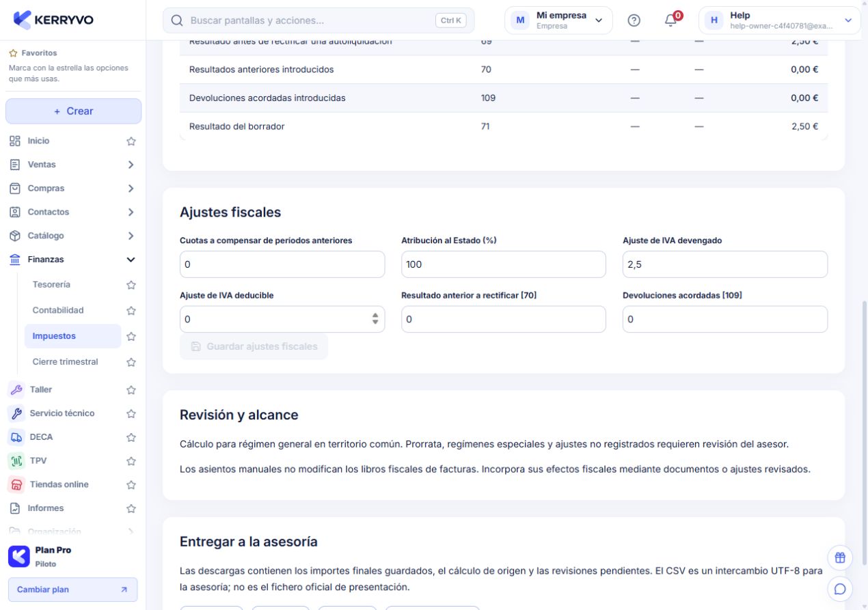Click the search magnifier icon
Screen dimensions: 868x610
pyautogui.click(x=177, y=20)
